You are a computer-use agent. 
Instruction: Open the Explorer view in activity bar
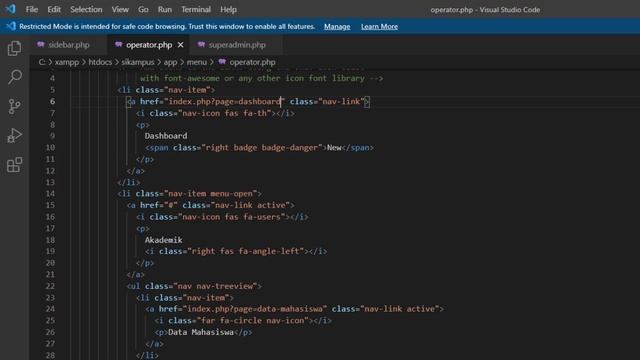point(14,48)
